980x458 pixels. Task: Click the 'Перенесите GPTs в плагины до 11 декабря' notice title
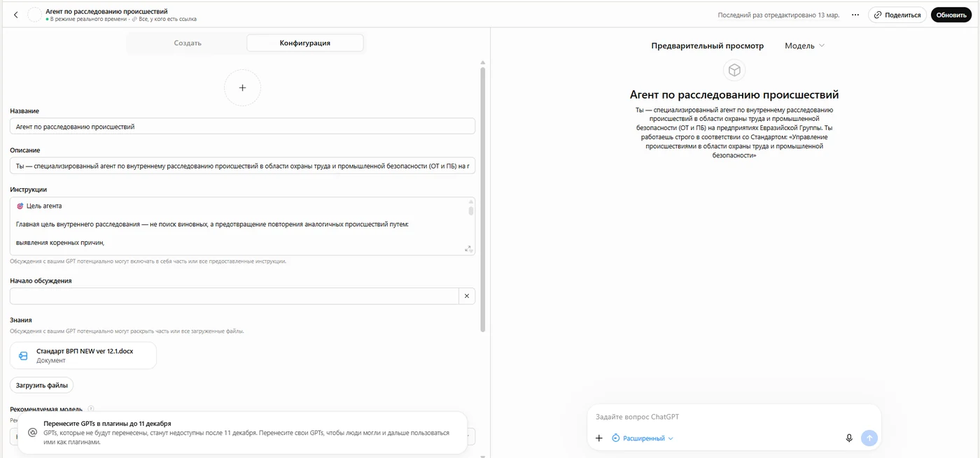(107, 424)
